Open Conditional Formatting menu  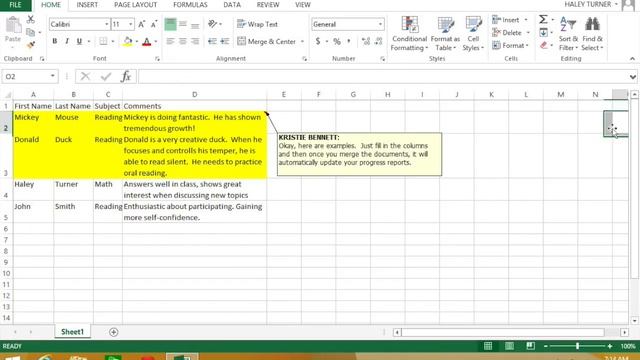tap(409, 34)
